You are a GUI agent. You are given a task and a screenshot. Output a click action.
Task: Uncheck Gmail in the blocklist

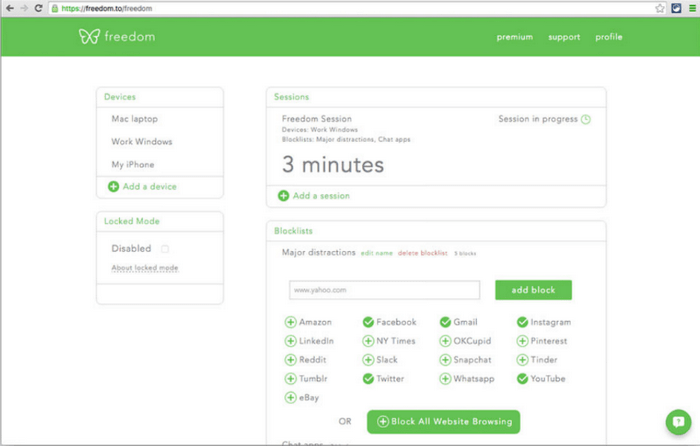coord(445,322)
